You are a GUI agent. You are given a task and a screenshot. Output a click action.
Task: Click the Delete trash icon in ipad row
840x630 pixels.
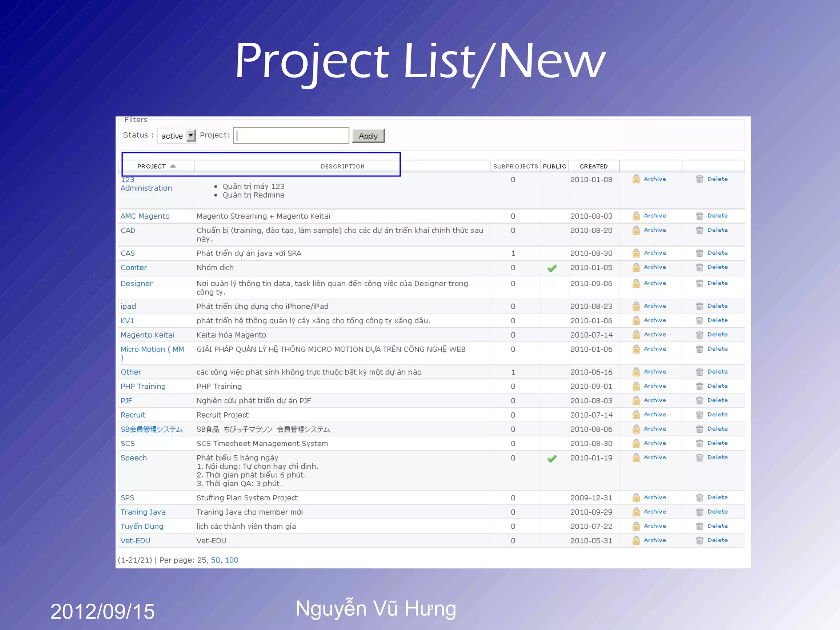(700, 306)
